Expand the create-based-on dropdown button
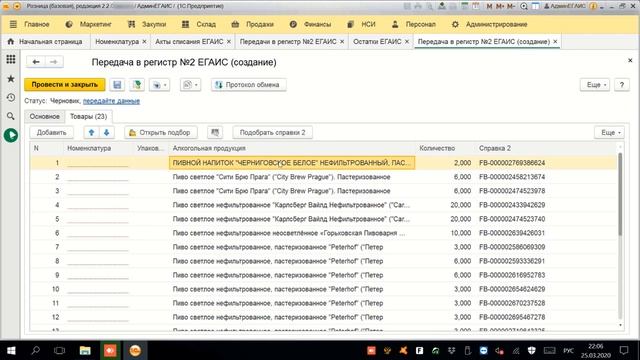 point(159,85)
